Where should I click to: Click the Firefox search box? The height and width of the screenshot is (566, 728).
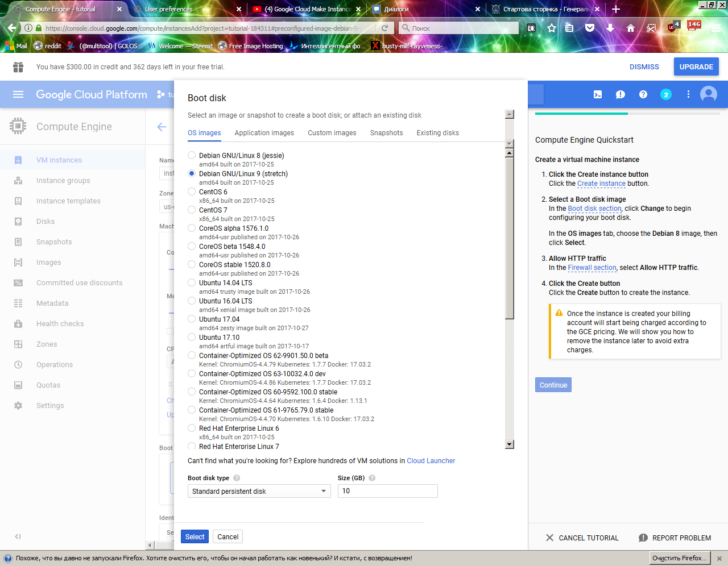tap(460, 28)
